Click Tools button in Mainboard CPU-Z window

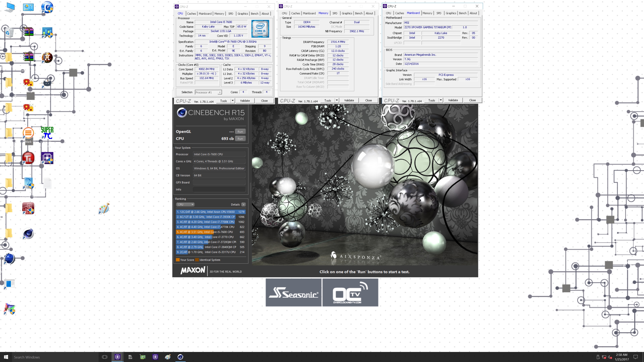(432, 100)
